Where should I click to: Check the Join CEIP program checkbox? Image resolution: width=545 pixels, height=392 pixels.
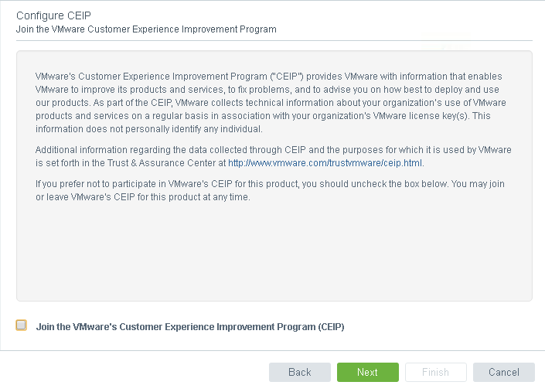click(x=22, y=326)
